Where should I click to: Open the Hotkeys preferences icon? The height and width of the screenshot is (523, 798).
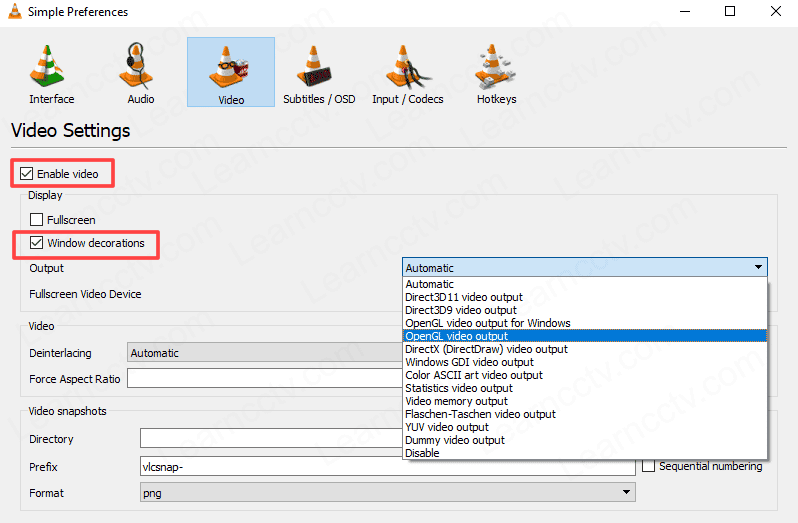[496, 72]
